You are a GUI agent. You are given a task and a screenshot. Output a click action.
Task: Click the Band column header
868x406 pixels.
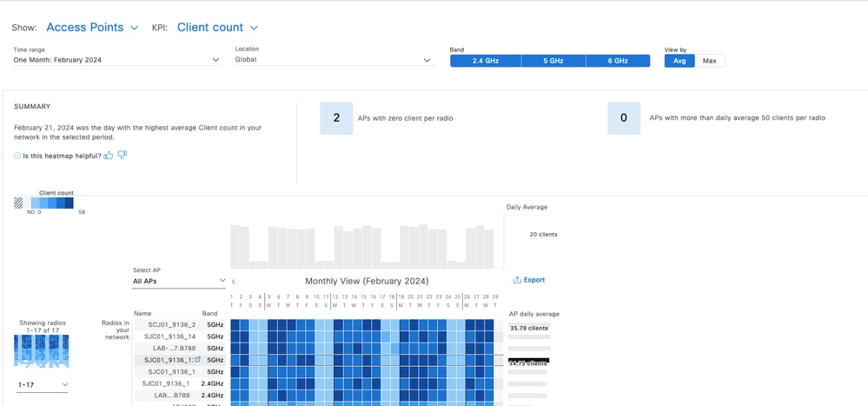(209, 313)
